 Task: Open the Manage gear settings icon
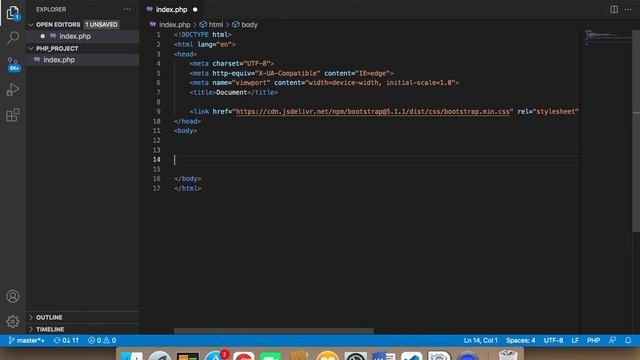click(x=13, y=322)
